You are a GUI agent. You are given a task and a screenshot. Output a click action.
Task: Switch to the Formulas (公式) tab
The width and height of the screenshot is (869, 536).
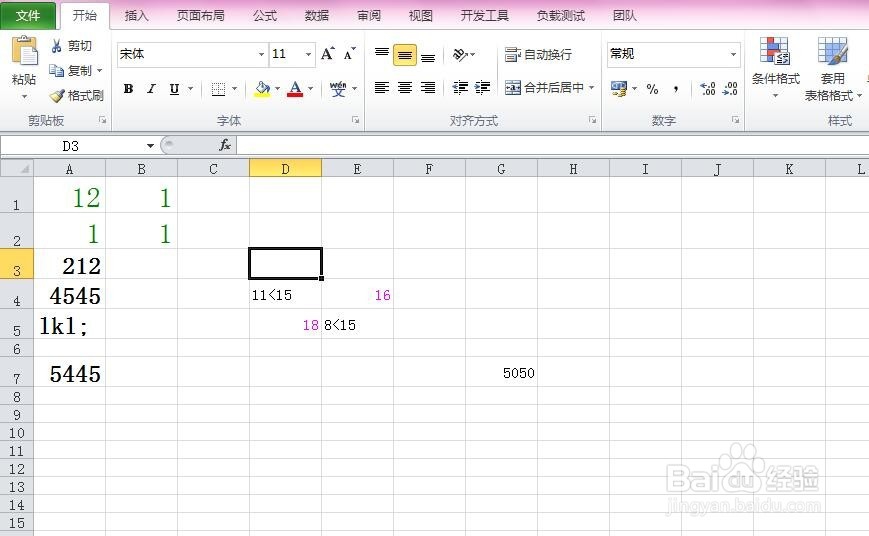pos(264,16)
